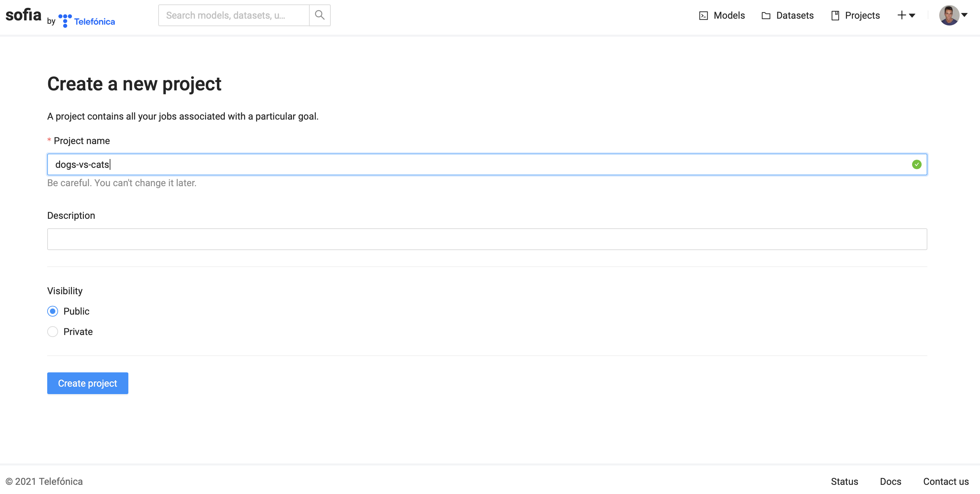Click the Projects bookmark icon

coord(835,15)
